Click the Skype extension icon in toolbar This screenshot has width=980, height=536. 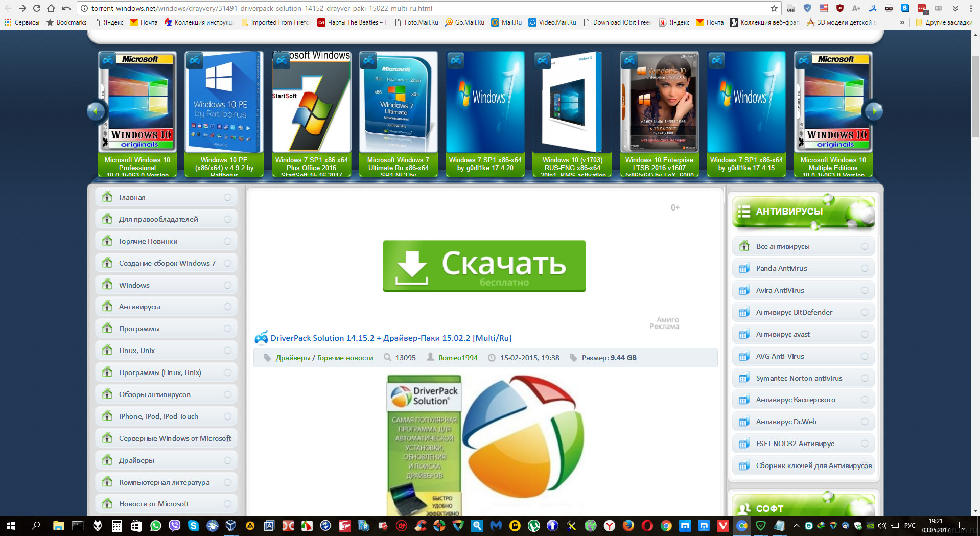click(x=905, y=8)
